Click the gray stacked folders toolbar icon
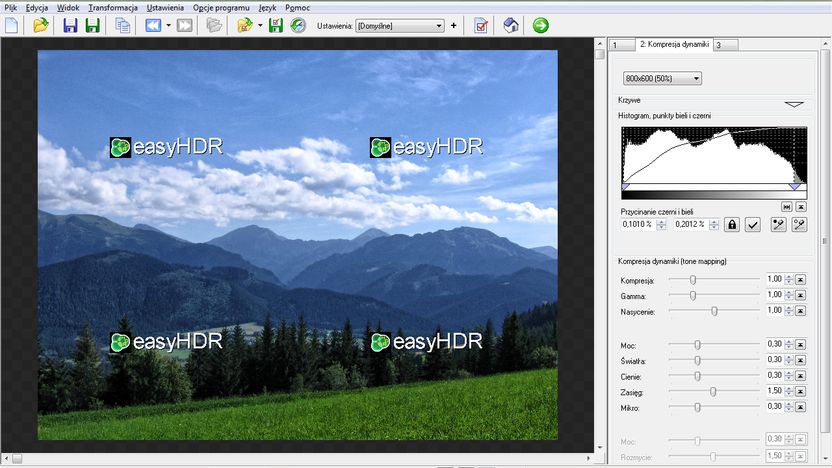This screenshot has width=832, height=468. (x=214, y=25)
